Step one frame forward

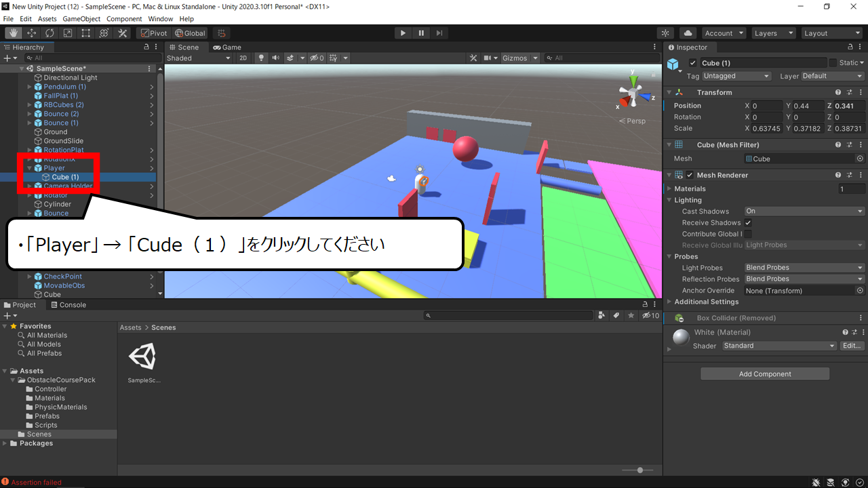coord(439,33)
